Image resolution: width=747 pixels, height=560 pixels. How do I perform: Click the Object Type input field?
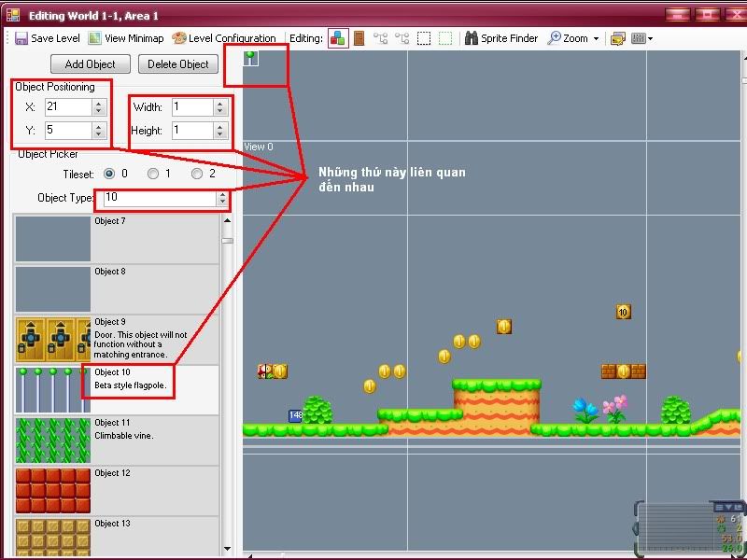[160, 198]
